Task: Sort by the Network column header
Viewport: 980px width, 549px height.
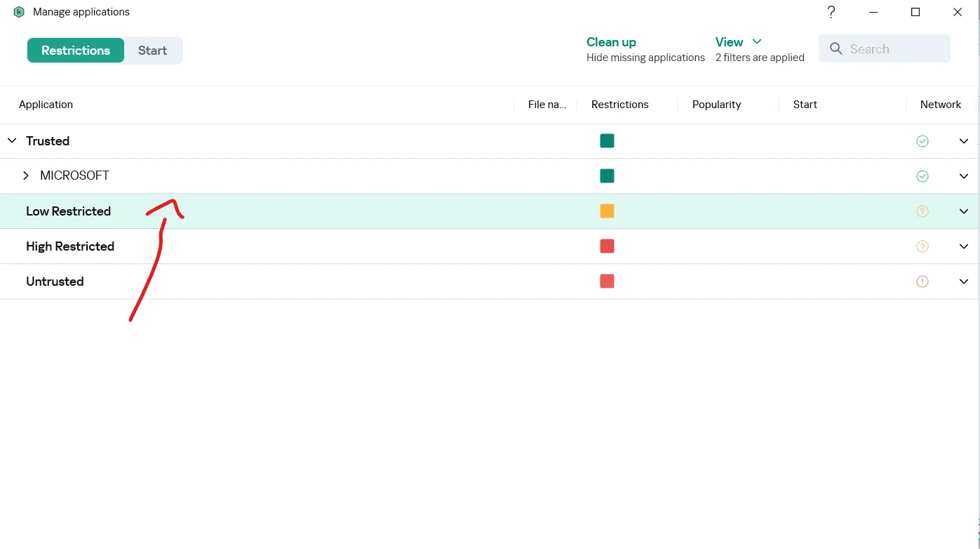Action: coord(941,105)
